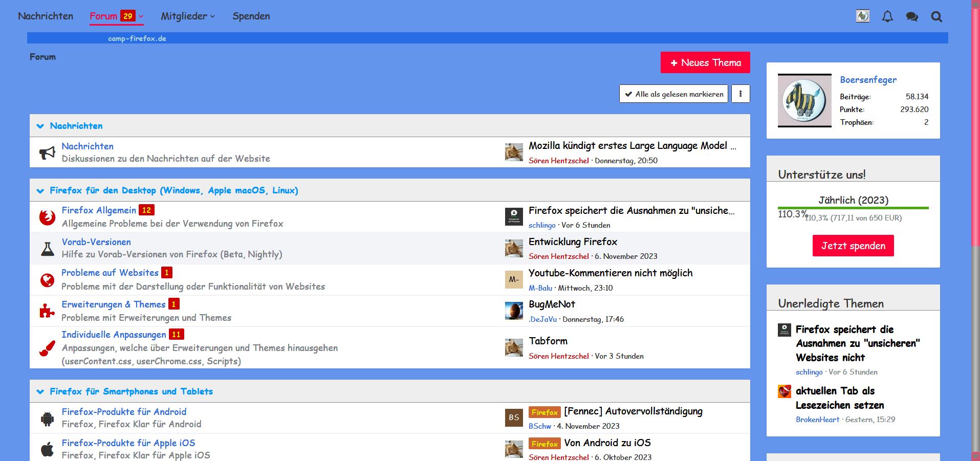This screenshot has height=461, width=980.
Task: Open three-dot options menu button
Action: pos(741,94)
